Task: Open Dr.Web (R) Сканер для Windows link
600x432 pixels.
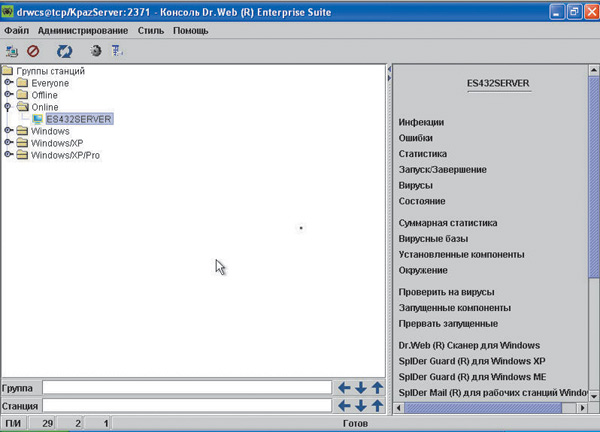Action: (469, 346)
